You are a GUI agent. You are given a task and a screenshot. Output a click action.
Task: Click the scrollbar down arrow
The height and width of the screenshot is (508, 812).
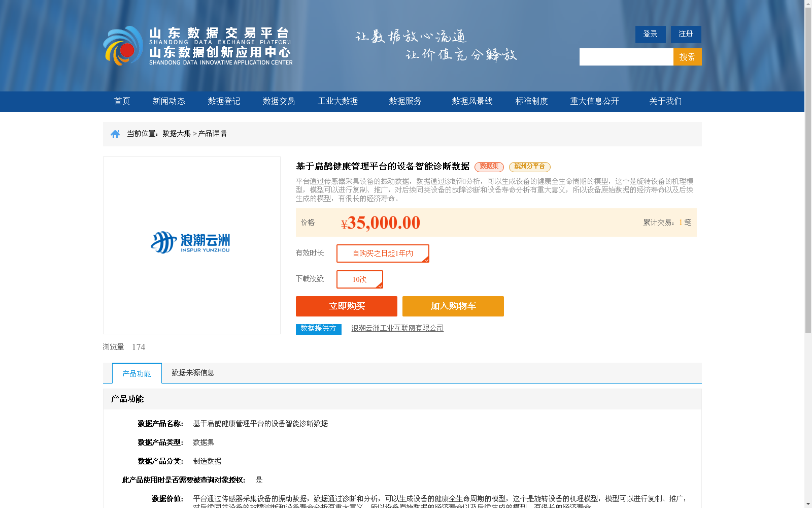(808, 504)
